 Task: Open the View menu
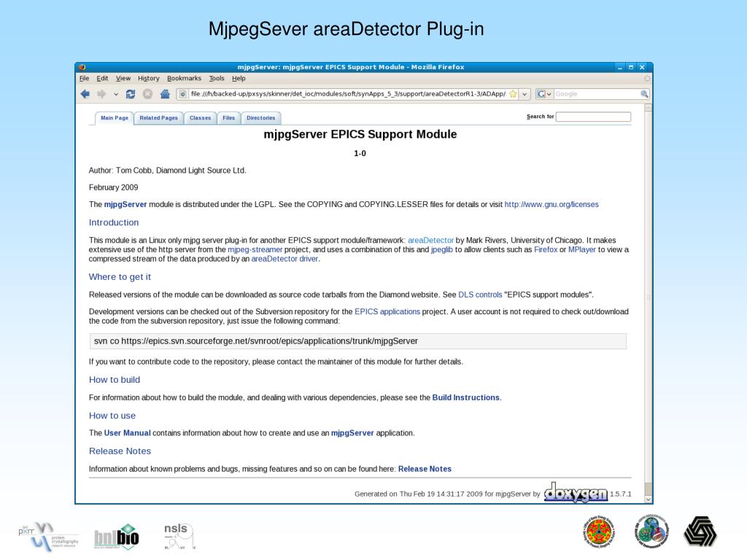(123, 79)
